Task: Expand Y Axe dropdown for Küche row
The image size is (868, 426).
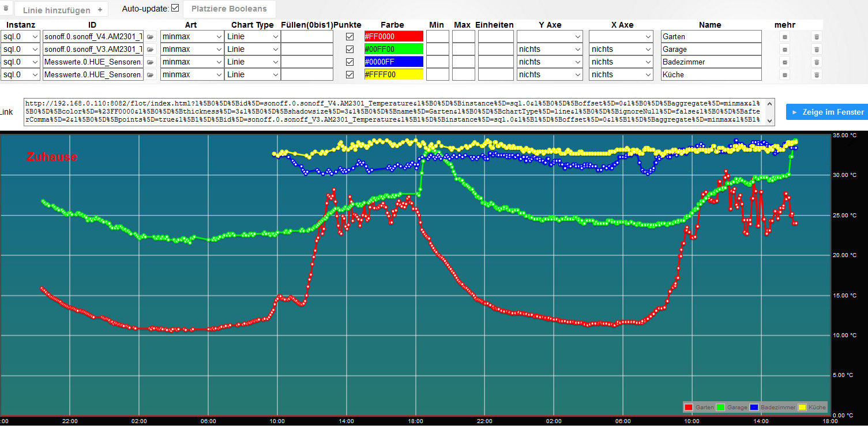Action: coord(550,74)
